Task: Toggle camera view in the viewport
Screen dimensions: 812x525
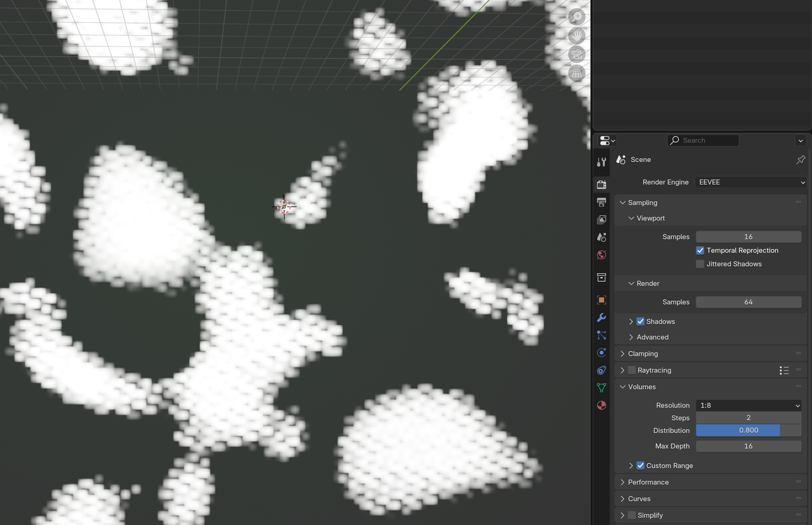Action: click(x=576, y=54)
